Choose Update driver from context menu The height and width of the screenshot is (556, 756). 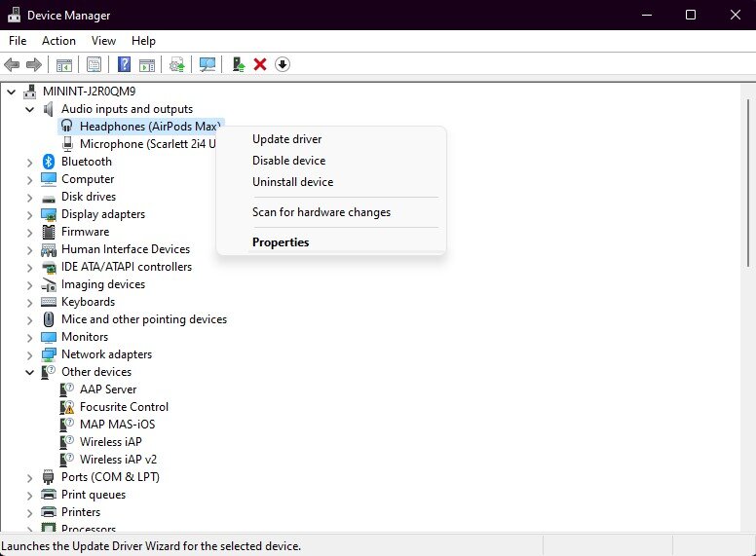tap(286, 139)
